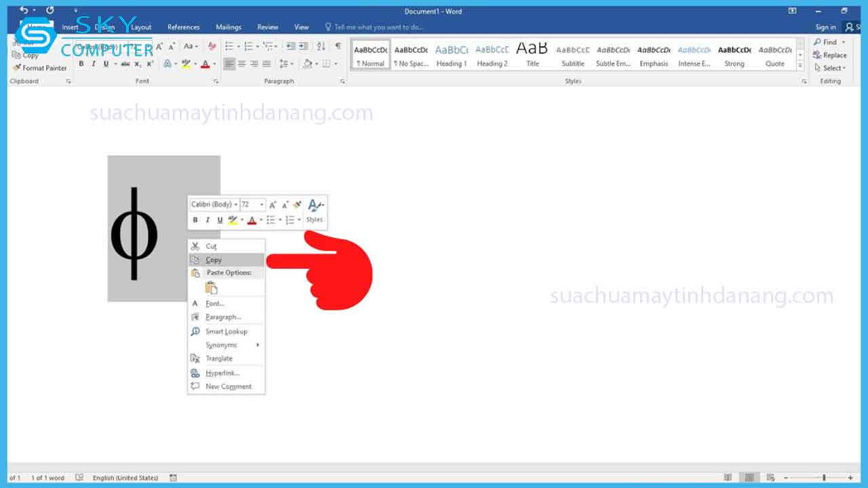Image resolution: width=868 pixels, height=488 pixels.
Task: Switch to the Review tab
Action: (x=268, y=27)
